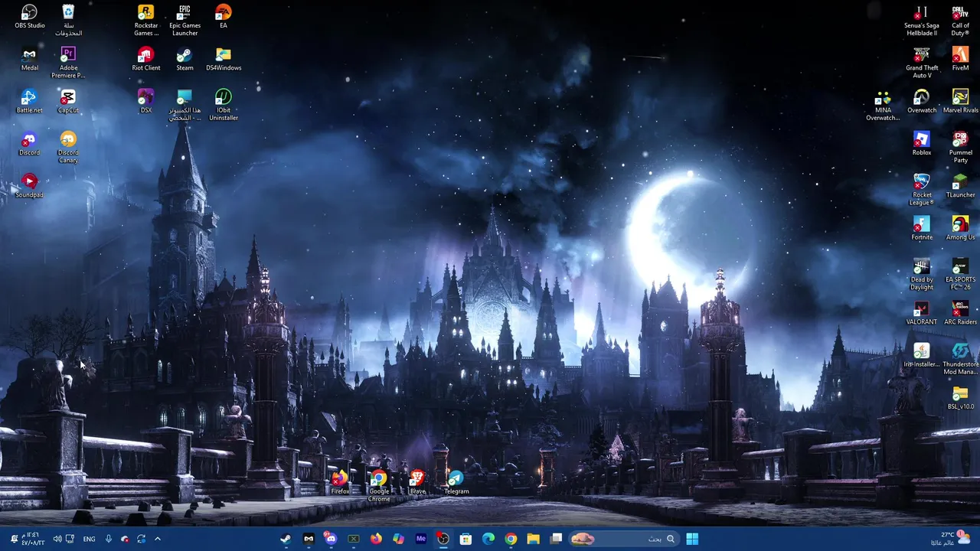Select the Pummel Party desktop icon
Image resolution: width=980 pixels, height=551 pixels.
(960, 147)
